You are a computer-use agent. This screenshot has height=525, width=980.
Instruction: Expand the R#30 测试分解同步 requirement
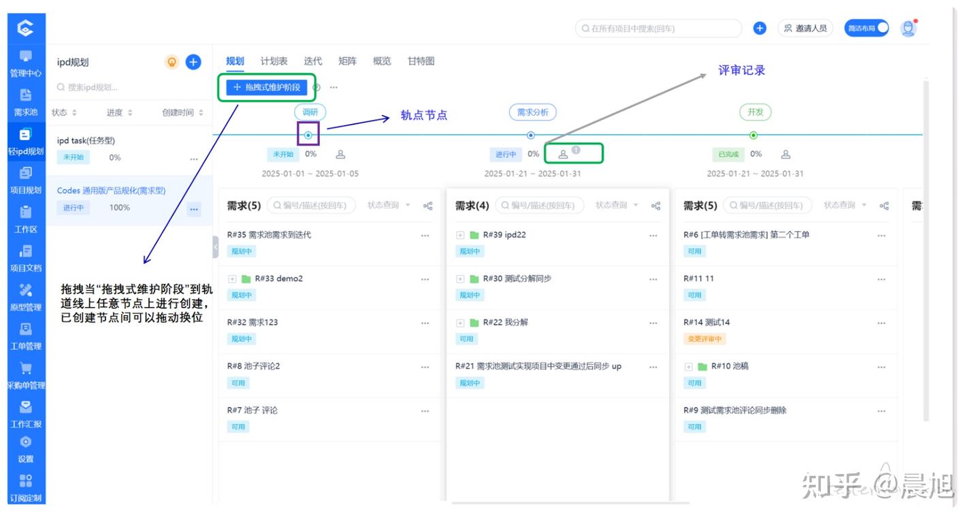[460, 279]
